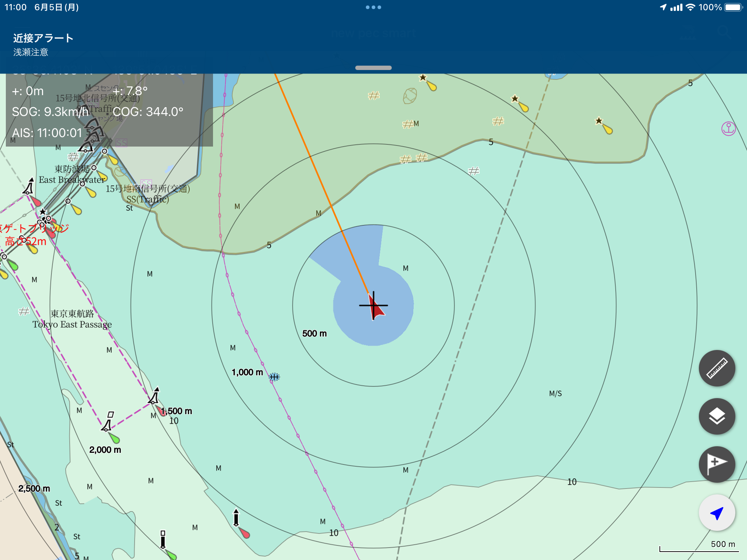
Task: Tap the COG 344.0° heading readout
Action: 148,112
